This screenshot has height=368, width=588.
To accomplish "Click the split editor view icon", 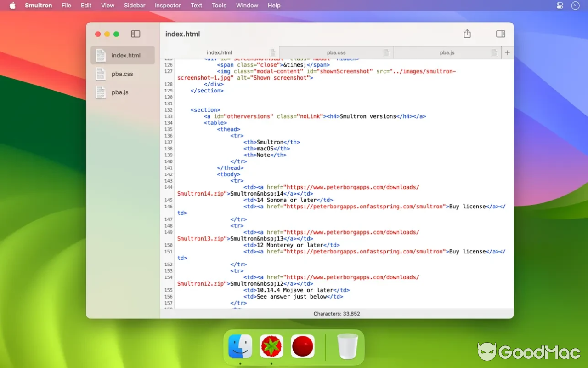I will (500, 34).
